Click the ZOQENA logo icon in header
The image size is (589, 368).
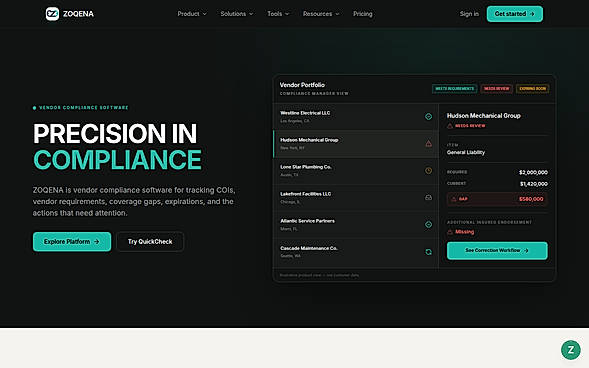pyautogui.click(x=52, y=14)
